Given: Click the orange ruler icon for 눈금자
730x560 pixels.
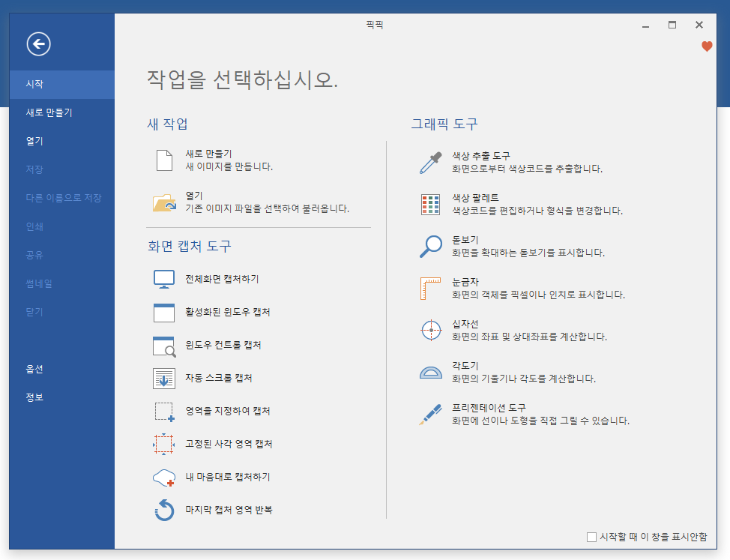Looking at the screenshot, I should point(431,289).
